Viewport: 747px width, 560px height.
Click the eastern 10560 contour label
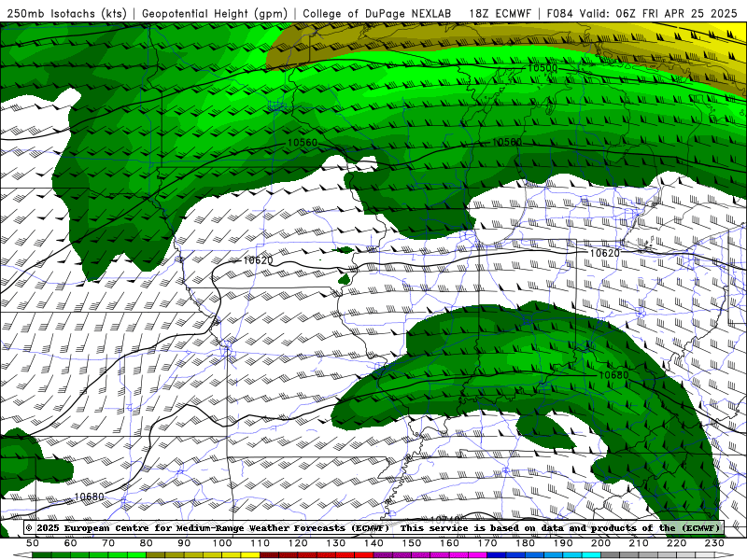506,142
